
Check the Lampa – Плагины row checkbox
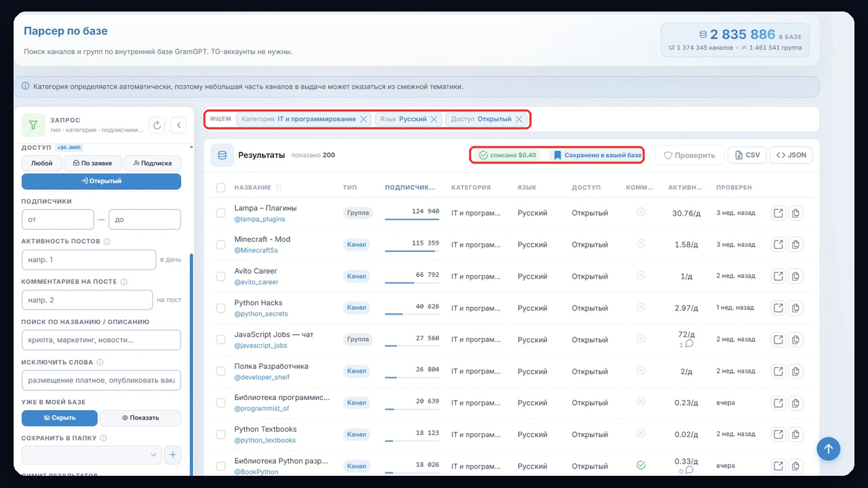pos(220,213)
